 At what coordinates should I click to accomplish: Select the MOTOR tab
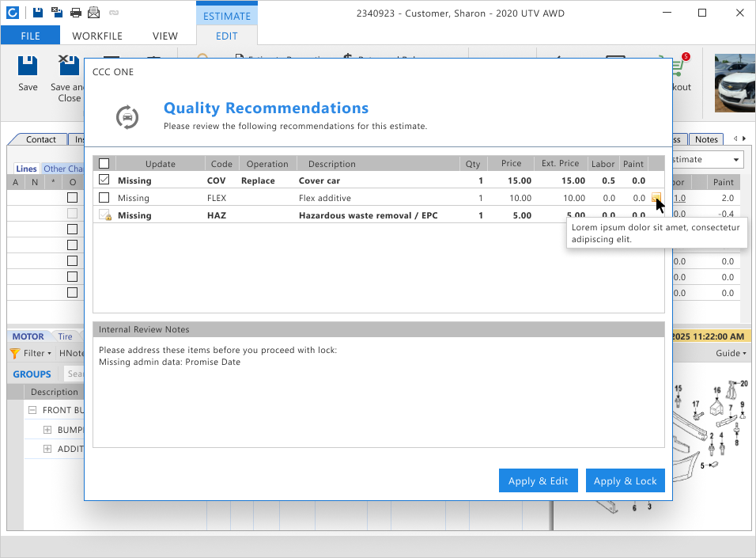pos(28,336)
